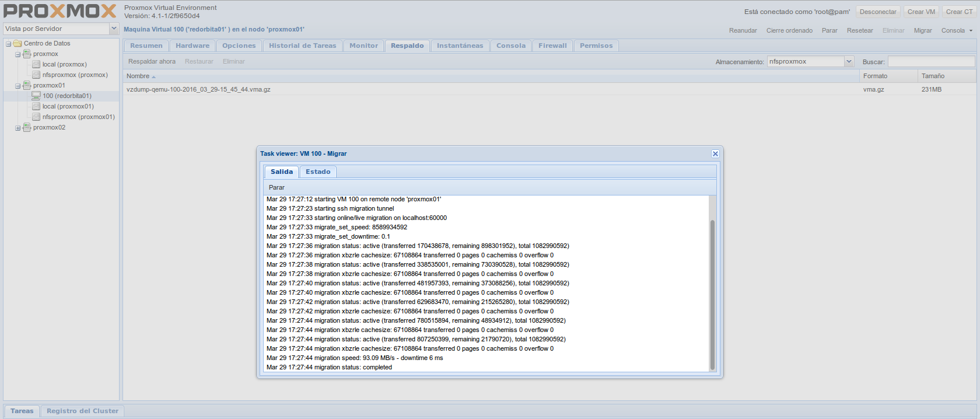This screenshot has height=419, width=980.
Task: Expand the proxmox02 tree node
Action: click(x=18, y=128)
